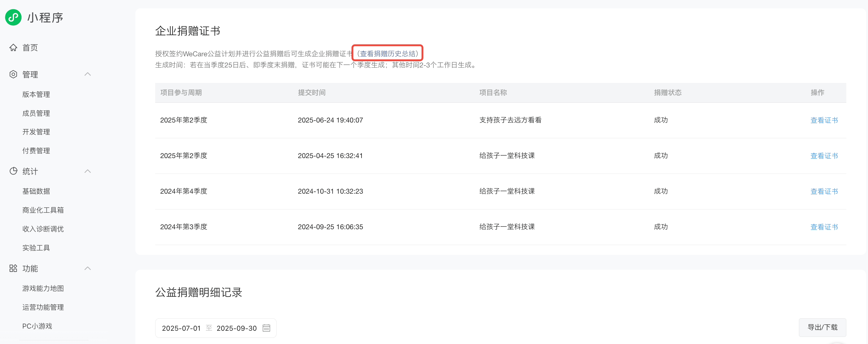This screenshot has height=344, width=868.
Task: View certificate for 2025-04-25 16:32:41 donation
Action: pyautogui.click(x=824, y=156)
